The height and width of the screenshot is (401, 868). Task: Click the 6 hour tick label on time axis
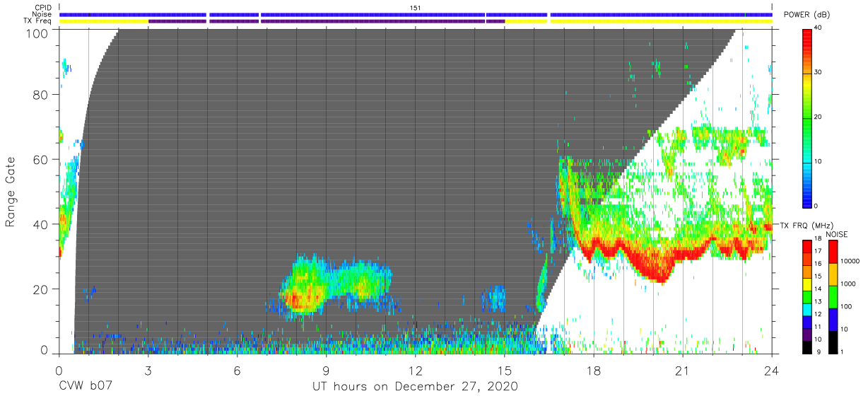(237, 371)
